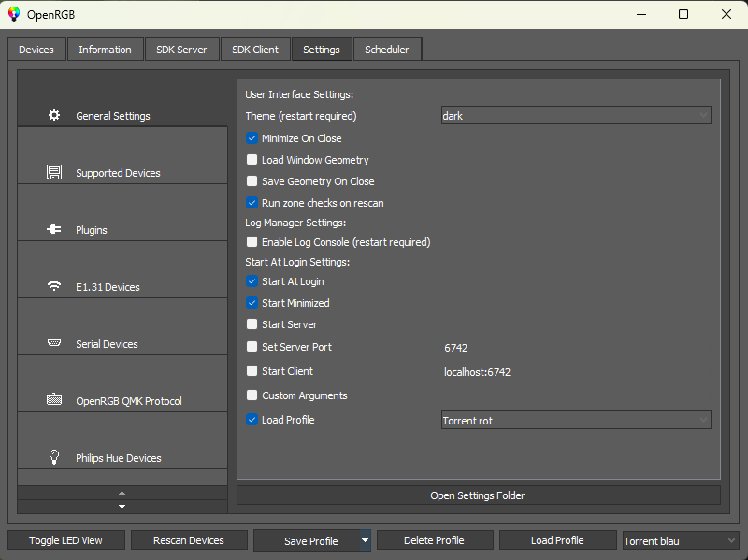Click the Supported Devices list icon
Viewport: 748px width, 560px height.
pyautogui.click(x=54, y=172)
